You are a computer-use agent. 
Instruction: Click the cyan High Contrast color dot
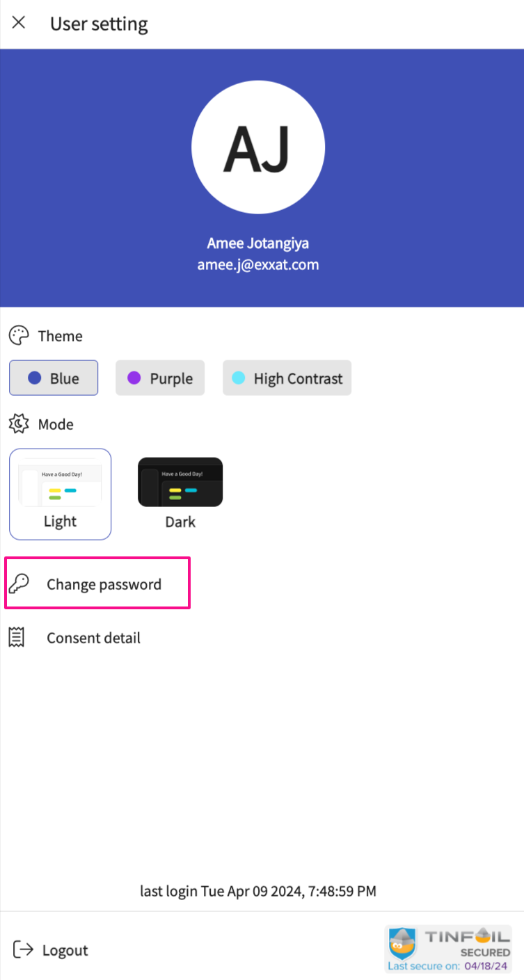click(x=239, y=378)
